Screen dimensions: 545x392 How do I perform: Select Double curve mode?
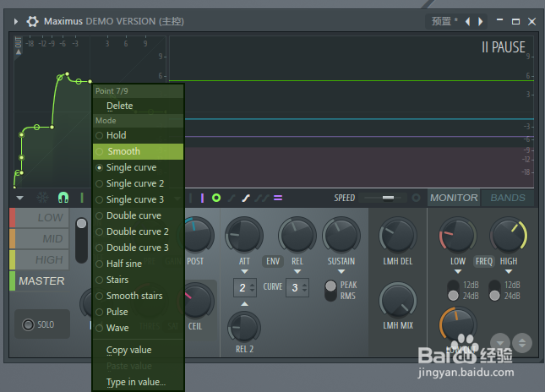(x=138, y=215)
